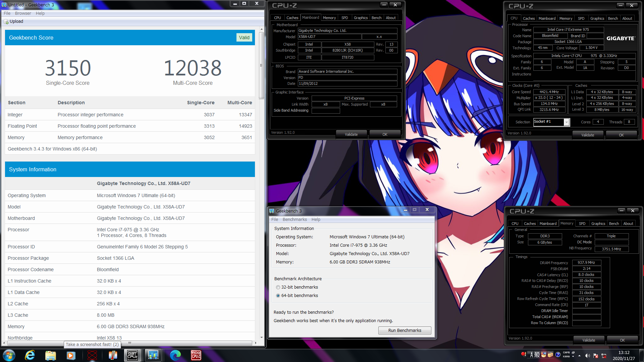Click the Geekbench 3 window title icon
This screenshot has height=362, width=644.
[x=4, y=5]
